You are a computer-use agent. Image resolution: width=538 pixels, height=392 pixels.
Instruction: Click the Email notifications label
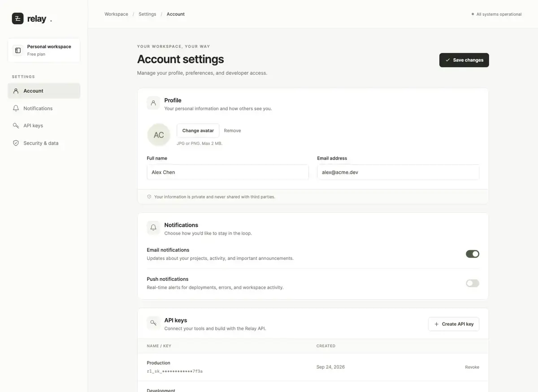168,250
